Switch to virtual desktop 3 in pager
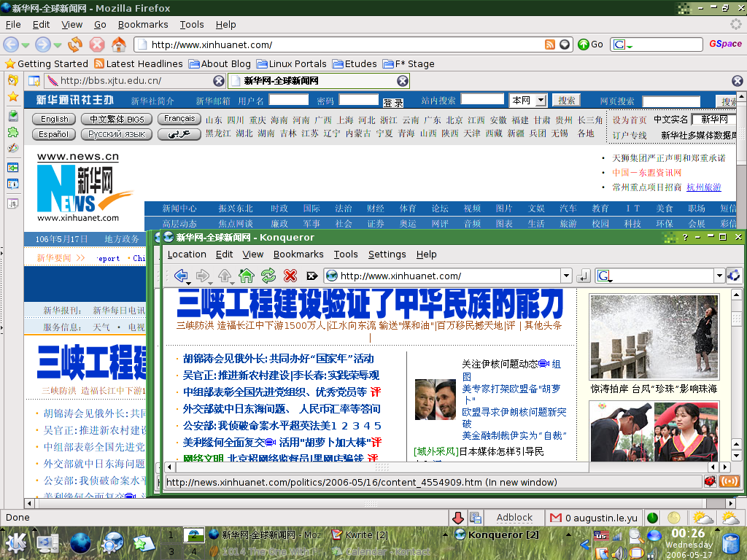The height and width of the screenshot is (560, 747). pos(171,551)
